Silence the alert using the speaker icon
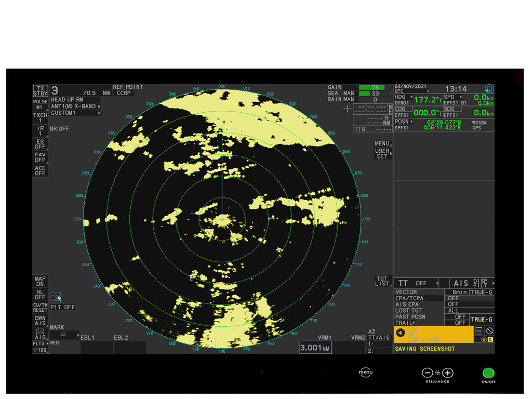The height and width of the screenshot is (399, 532). tap(401, 333)
